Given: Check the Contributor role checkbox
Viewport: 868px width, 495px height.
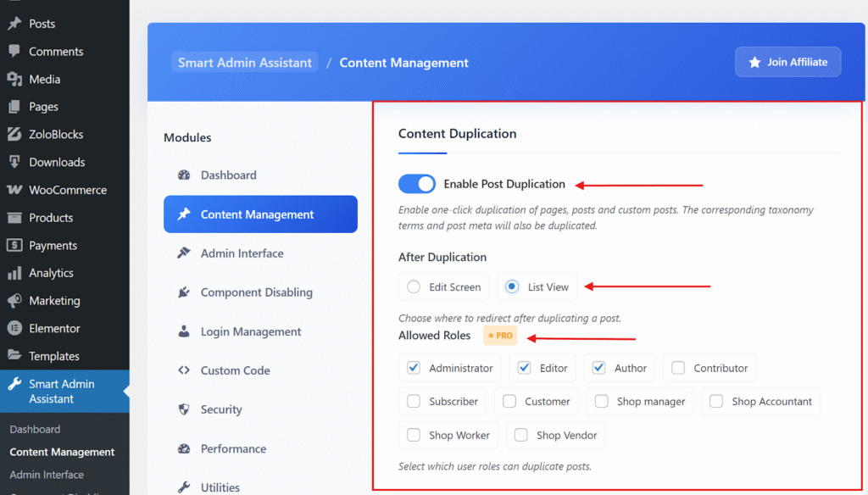Looking at the screenshot, I should [x=678, y=368].
